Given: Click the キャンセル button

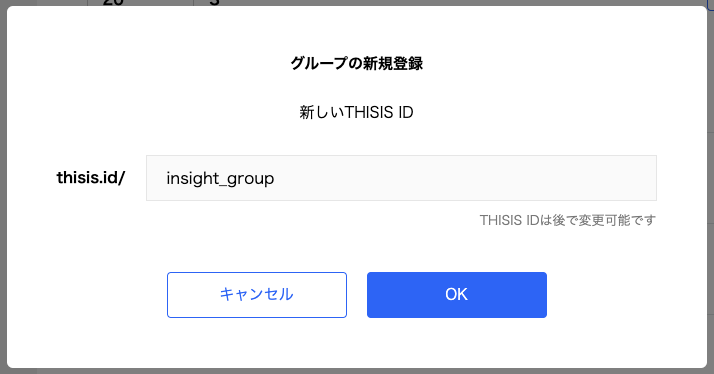Looking at the screenshot, I should point(257,295).
